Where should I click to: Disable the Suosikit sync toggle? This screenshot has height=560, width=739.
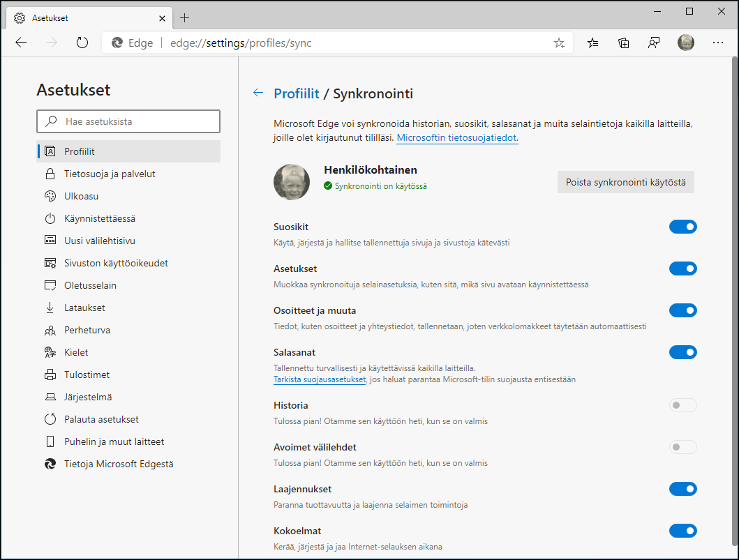683,227
